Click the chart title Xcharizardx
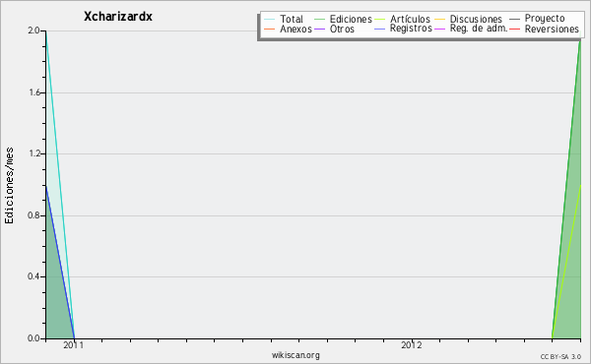The image size is (591, 364). click(118, 17)
